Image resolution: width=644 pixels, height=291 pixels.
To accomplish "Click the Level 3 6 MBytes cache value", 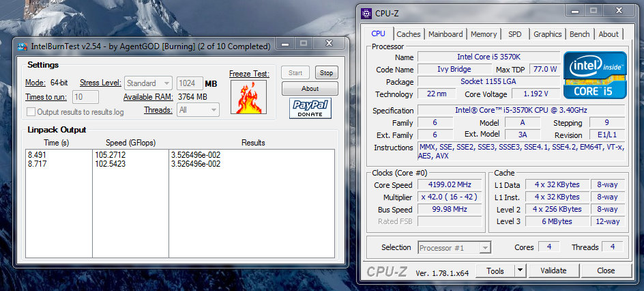I will pyautogui.click(x=557, y=221).
